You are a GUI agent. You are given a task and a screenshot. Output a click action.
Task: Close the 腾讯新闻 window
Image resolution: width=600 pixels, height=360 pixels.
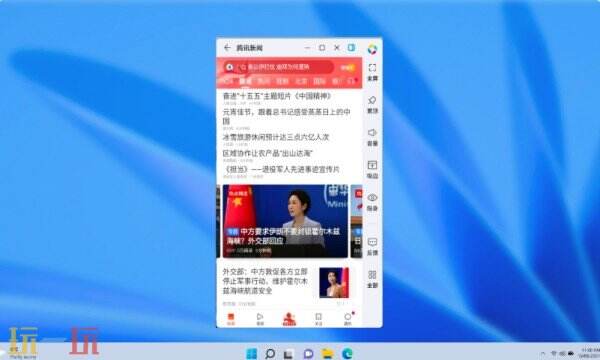(337, 47)
